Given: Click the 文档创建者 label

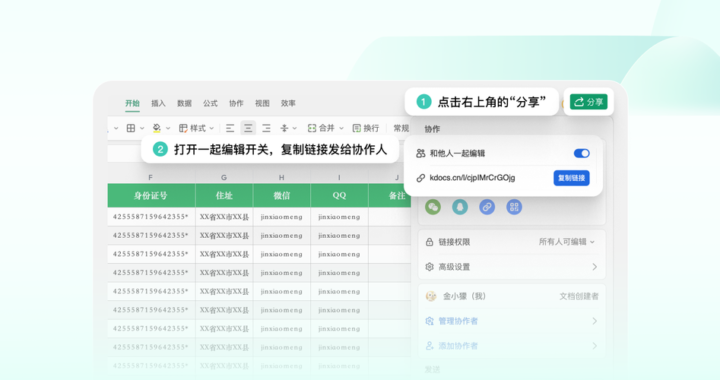Looking at the screenshot, I should [579, 296].
